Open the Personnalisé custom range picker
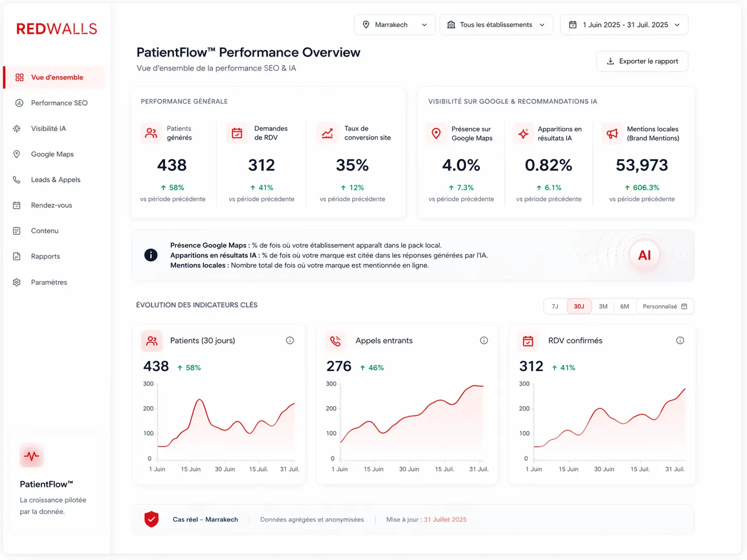 pos(665,306)
